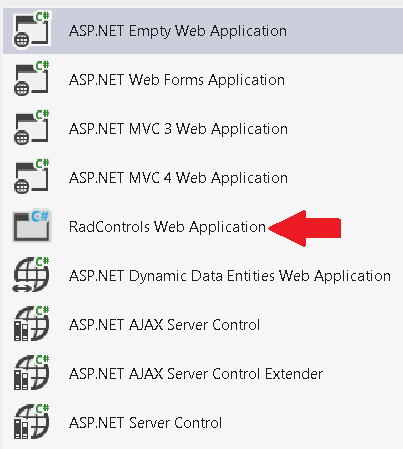The width and height of the screenshot is (403, 449).
Task: Click the ASP.NET Web Forms Application icon
Action: [x=32, y=78]
